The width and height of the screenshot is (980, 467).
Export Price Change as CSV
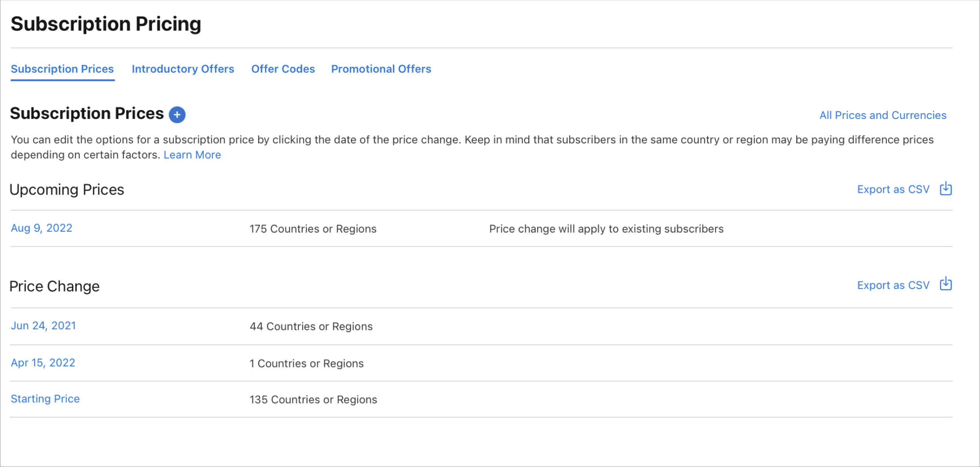(894, 285)
